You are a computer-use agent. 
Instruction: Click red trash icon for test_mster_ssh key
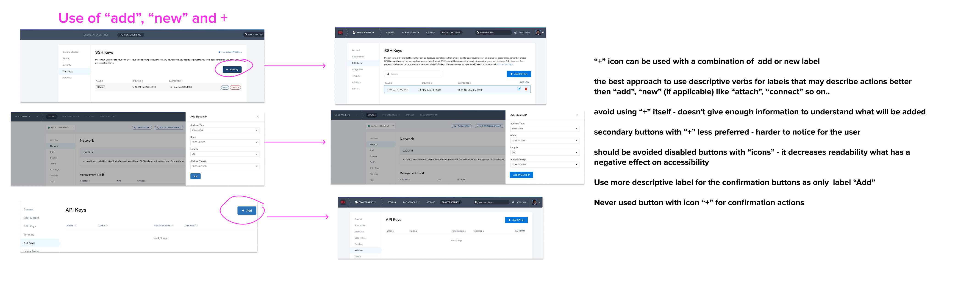click(526, 89)
